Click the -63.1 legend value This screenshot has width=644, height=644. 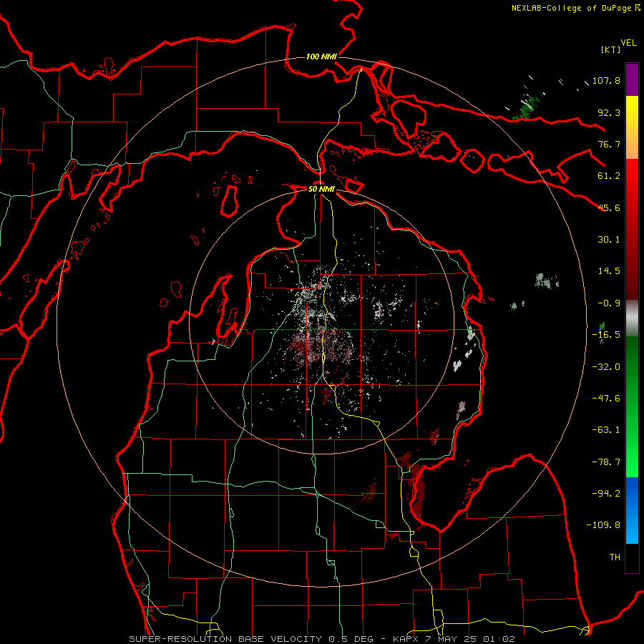[606, 430]
